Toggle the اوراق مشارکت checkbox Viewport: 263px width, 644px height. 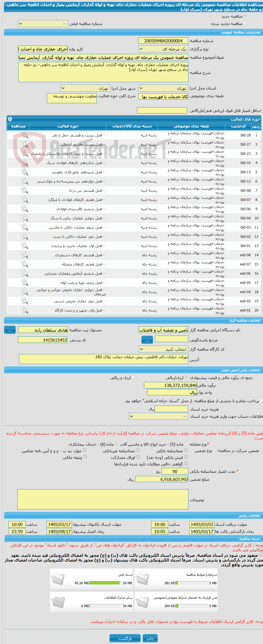[x=138, y=457]
